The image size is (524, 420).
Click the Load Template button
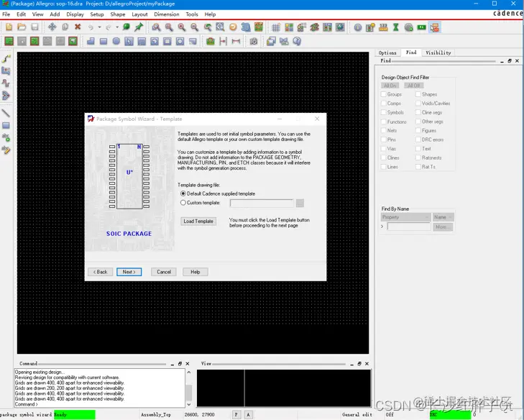tap(198, 221)
